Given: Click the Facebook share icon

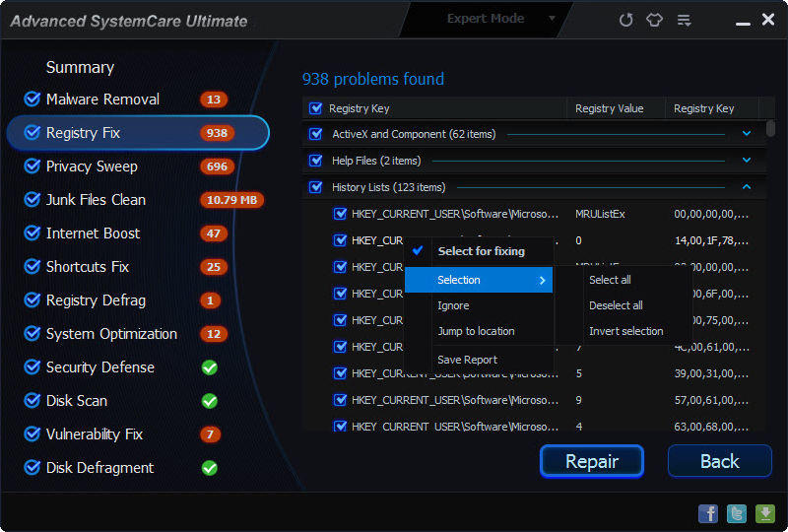Looking at the screenshot, I should click(708, 513).
